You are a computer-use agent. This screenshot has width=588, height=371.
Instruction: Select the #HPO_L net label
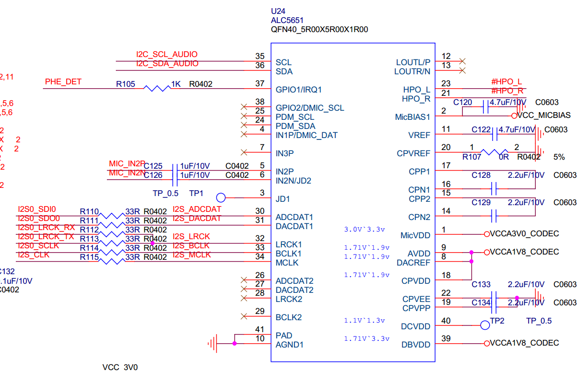pyautogui.click(x=506, y=82)
